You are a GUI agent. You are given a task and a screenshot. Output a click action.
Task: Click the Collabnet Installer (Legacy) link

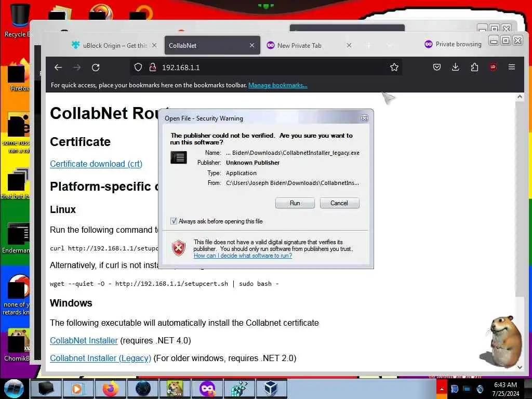pyautogui.click(x=100, y=358)
